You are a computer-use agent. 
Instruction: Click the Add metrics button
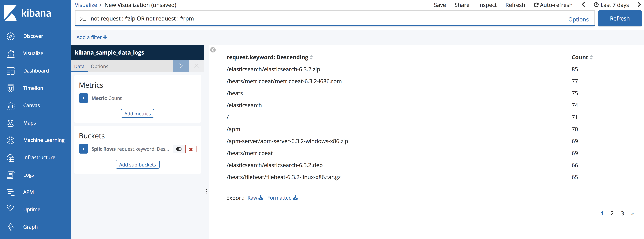[137, 114]
